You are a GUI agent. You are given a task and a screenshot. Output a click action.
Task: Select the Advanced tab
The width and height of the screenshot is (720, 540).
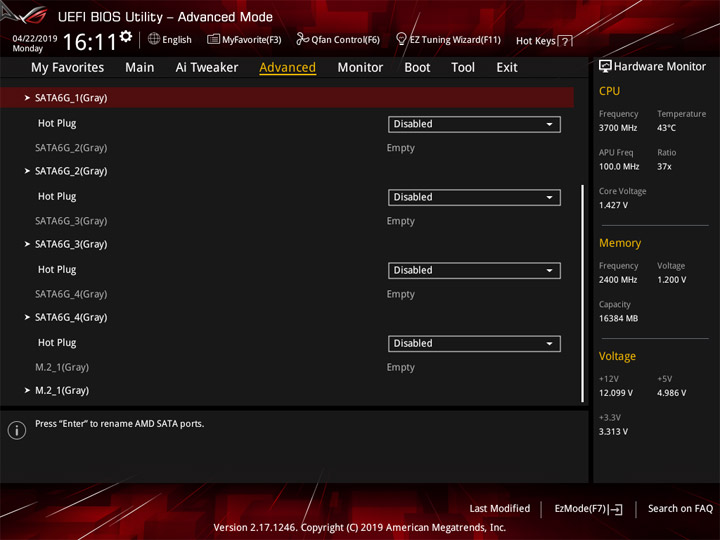[x=287, y=68]
